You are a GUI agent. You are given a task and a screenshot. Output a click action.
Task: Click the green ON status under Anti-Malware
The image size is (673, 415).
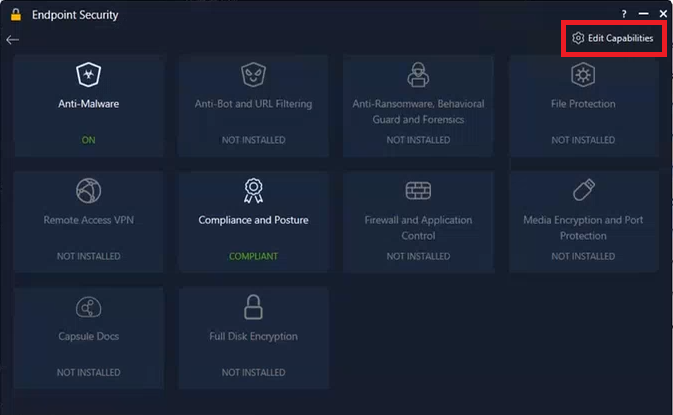[88, 140]
